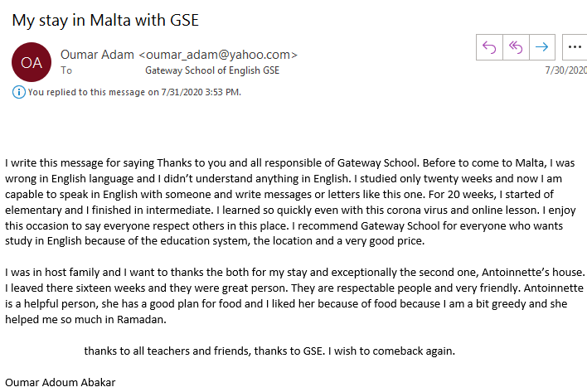Click sender name Oumar Adam
The image size is (587, 392).
[97, 55]
